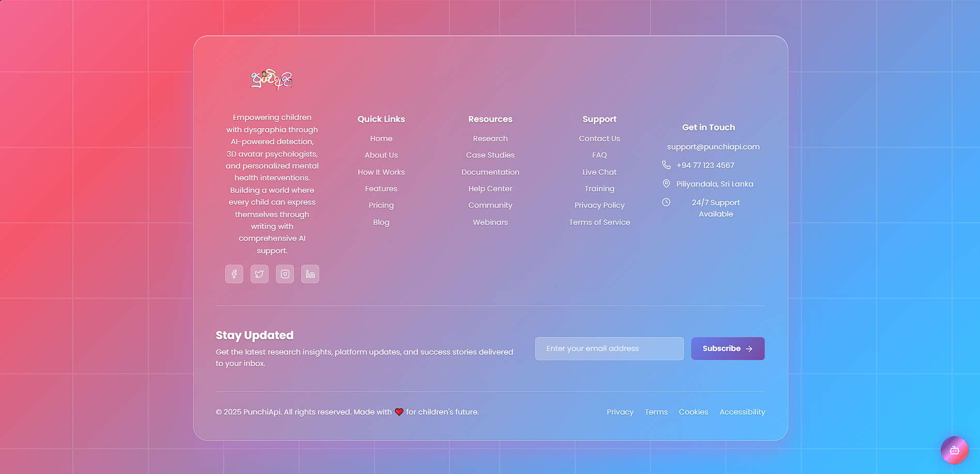Image resolution: width=980 pixels, height=474 pixels.
Task: Click inside the email address field
Action: (x=609, y=348)
